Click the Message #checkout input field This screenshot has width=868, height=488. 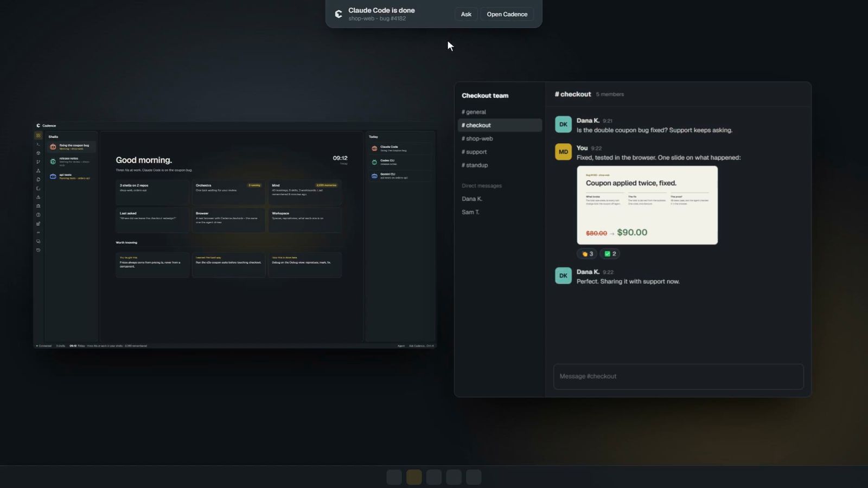[x=678, y=376]
